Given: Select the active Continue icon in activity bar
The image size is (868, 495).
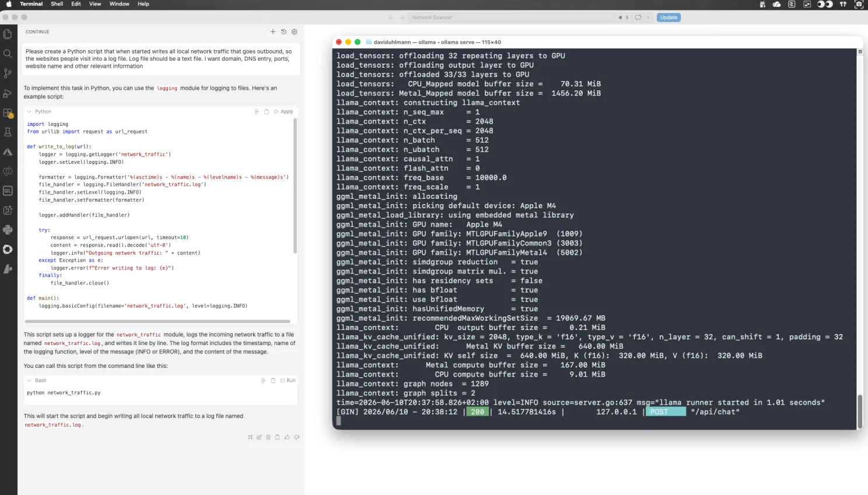Looking at the screenshot, I should point(8,249).
